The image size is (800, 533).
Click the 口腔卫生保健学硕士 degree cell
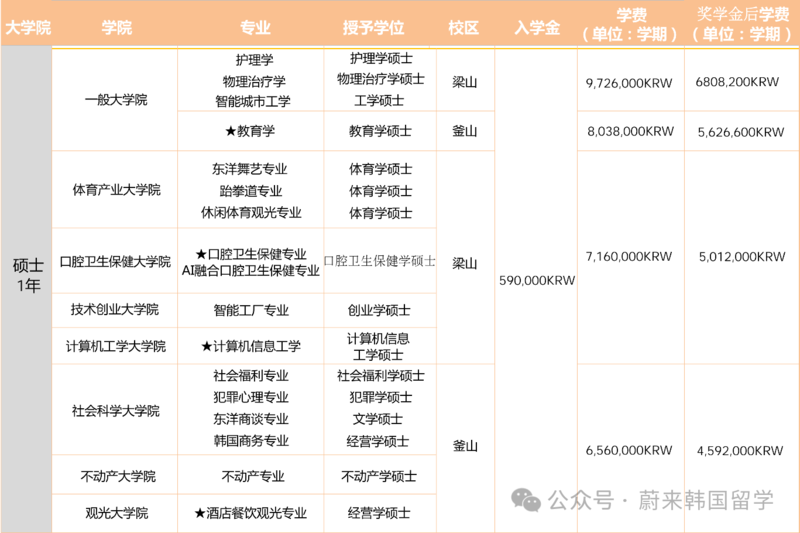[x=380, y=261]
